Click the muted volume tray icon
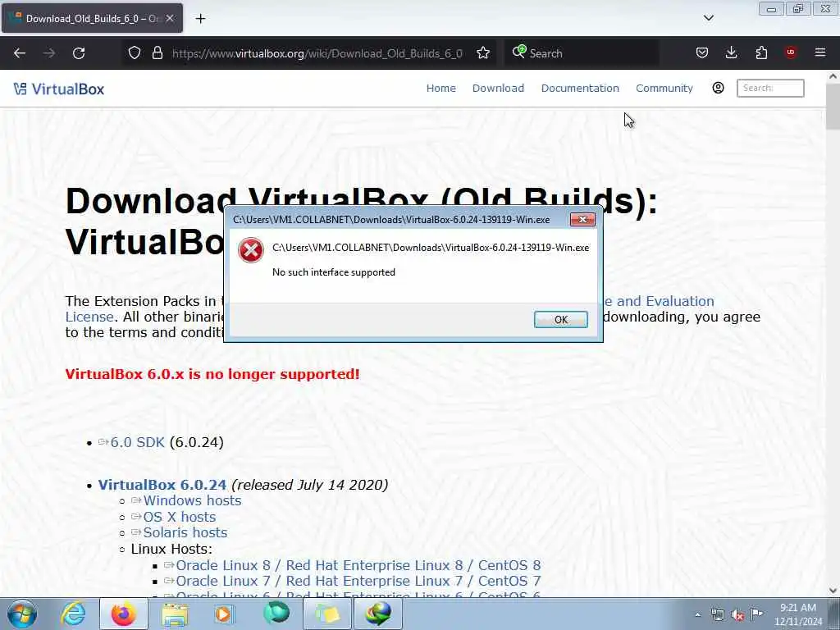The height and width of the screenshot is (630, 840). click(x=737, y=615)
